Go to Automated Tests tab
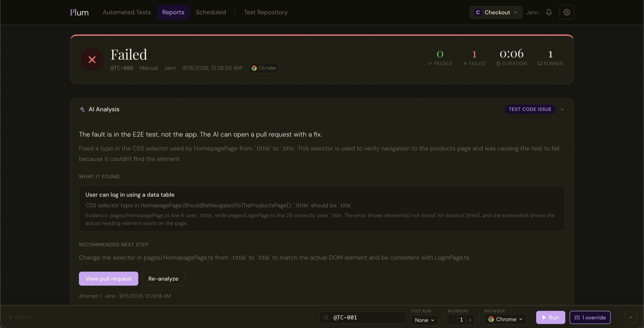 click(x=126, y=12)
